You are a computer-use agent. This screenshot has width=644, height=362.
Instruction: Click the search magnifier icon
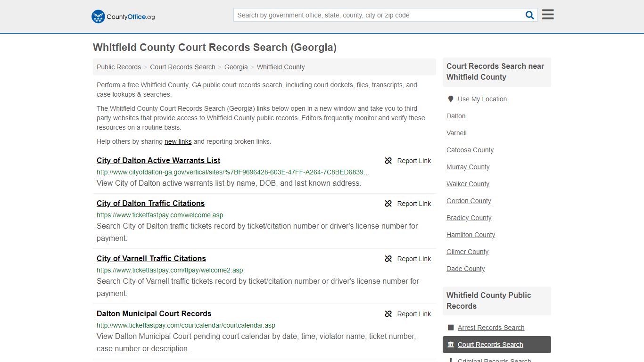pos(530,15)
